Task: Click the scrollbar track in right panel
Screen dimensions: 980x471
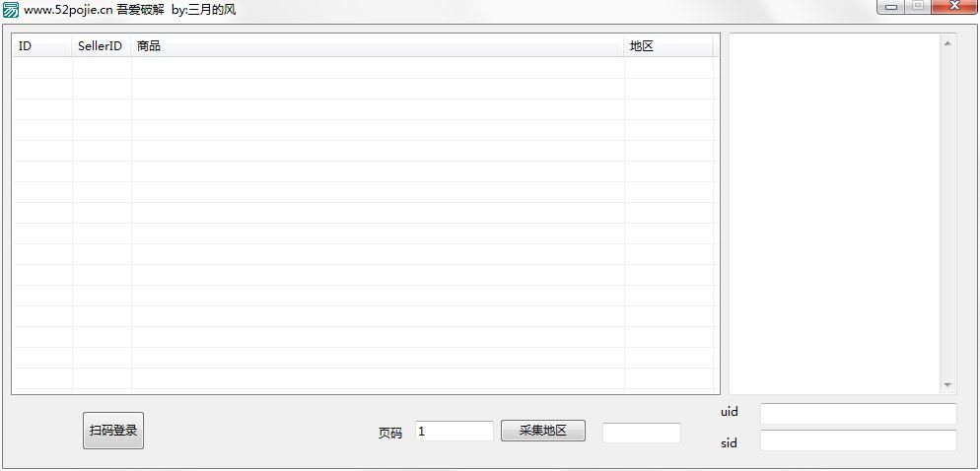Action: coord(946,214)
